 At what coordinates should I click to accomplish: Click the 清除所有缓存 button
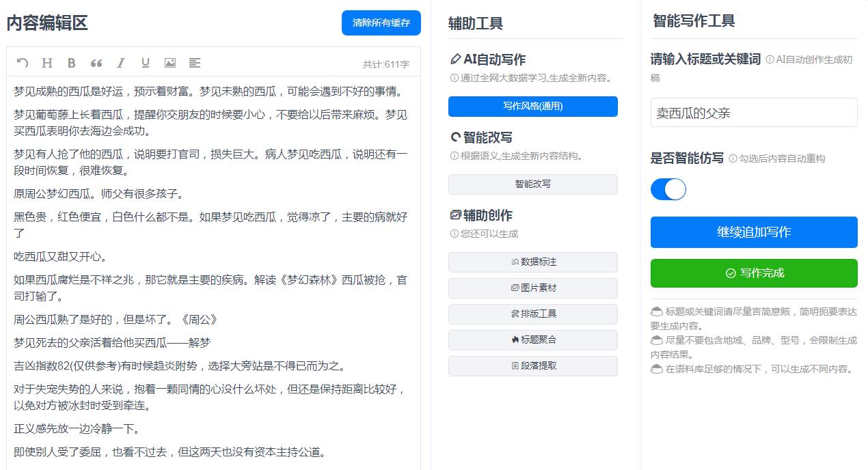[381, 23]
